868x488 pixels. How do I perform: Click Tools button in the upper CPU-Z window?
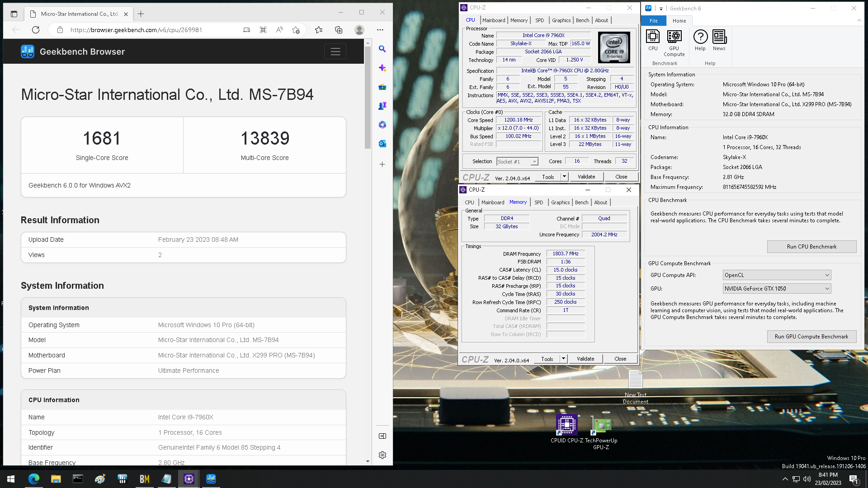(548, 177)
